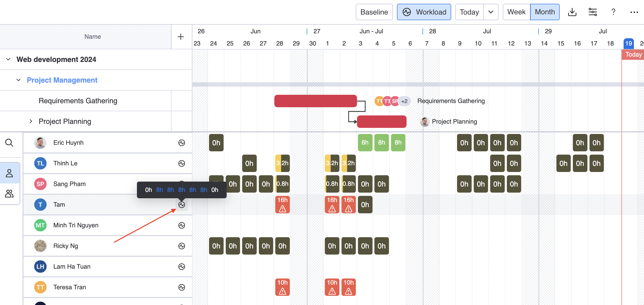Select the group people view icon
Viewport: 644px width, 305px height.
click(x=9, y=194)
